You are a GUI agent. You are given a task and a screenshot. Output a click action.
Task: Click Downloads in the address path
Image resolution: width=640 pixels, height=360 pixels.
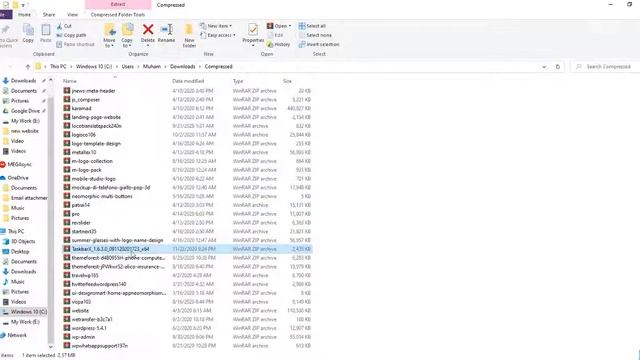pos(182,67)
